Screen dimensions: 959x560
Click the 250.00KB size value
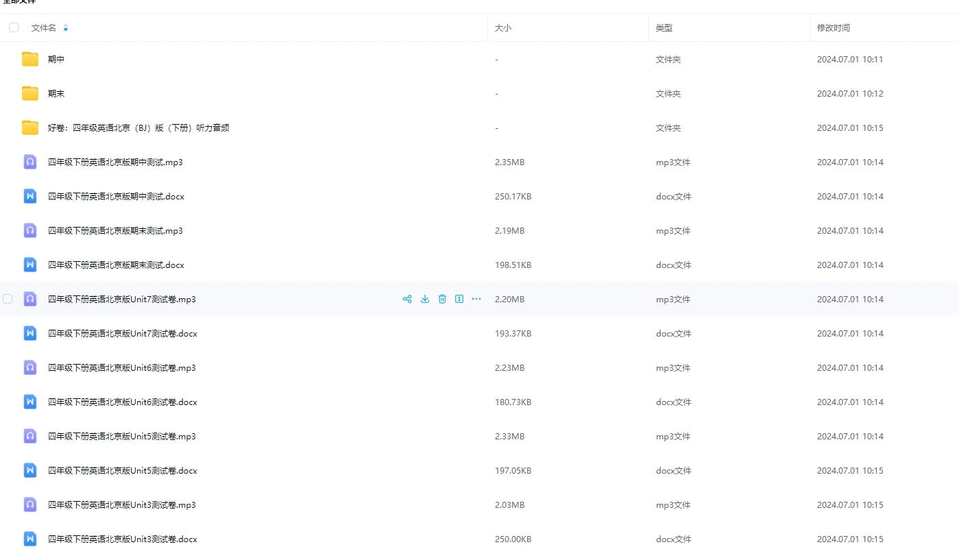513,539
